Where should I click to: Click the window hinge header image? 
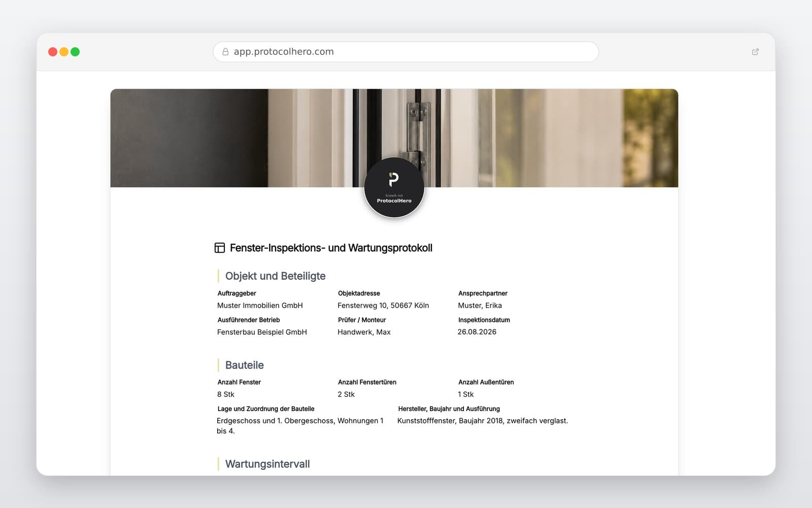[x=394, y=138]
